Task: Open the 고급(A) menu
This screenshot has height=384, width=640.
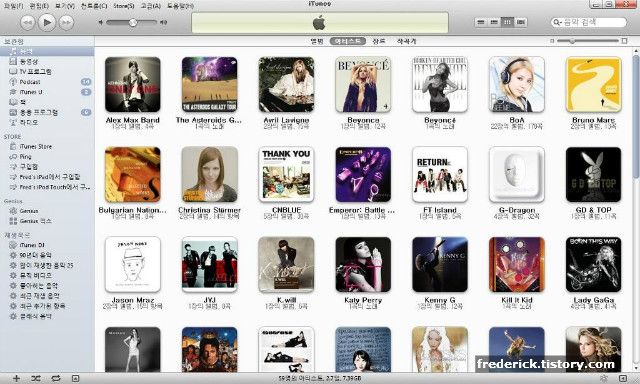Action: pyautogui.click(x=151, y=6)
